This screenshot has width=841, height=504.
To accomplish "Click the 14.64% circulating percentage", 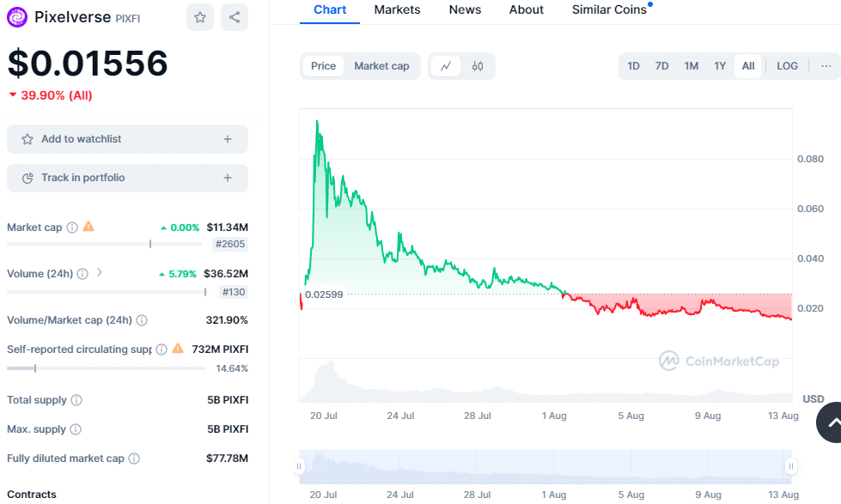I will pyautogui.click(x=232, y=369).
